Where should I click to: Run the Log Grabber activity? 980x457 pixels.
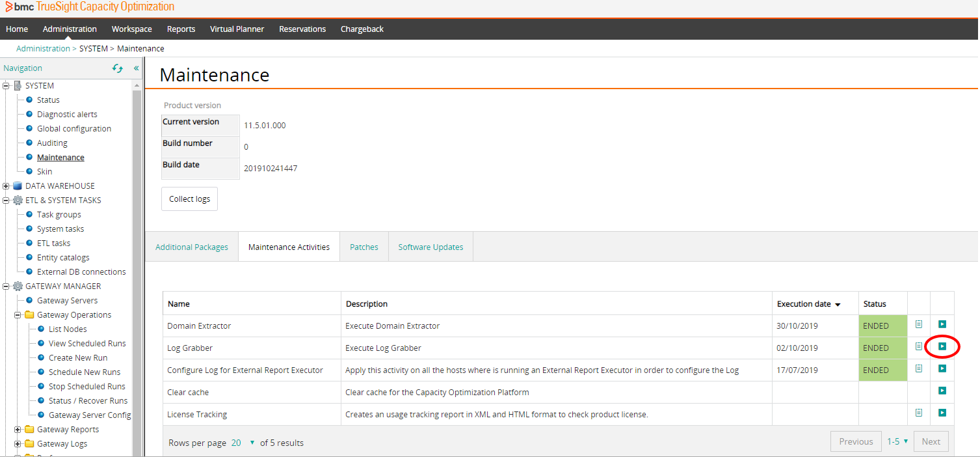[942, 347]
